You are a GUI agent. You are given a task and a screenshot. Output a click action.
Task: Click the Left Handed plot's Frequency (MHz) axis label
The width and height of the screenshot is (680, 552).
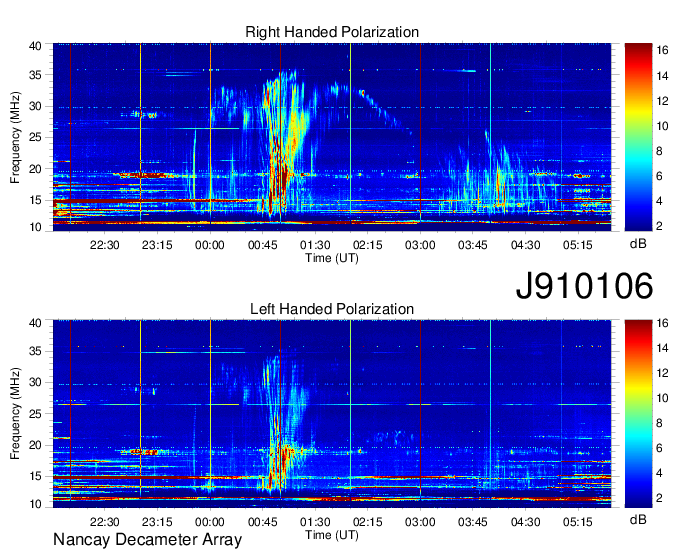[15, 414]
